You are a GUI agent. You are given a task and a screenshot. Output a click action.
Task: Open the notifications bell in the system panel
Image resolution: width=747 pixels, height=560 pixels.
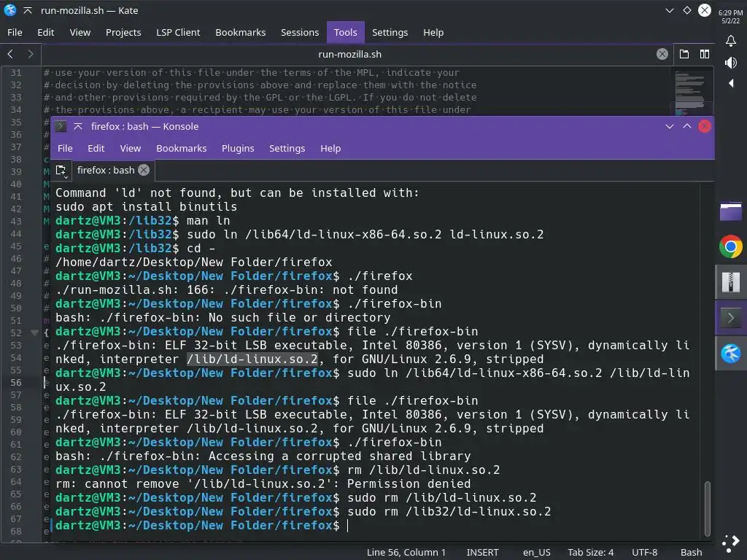731,41
